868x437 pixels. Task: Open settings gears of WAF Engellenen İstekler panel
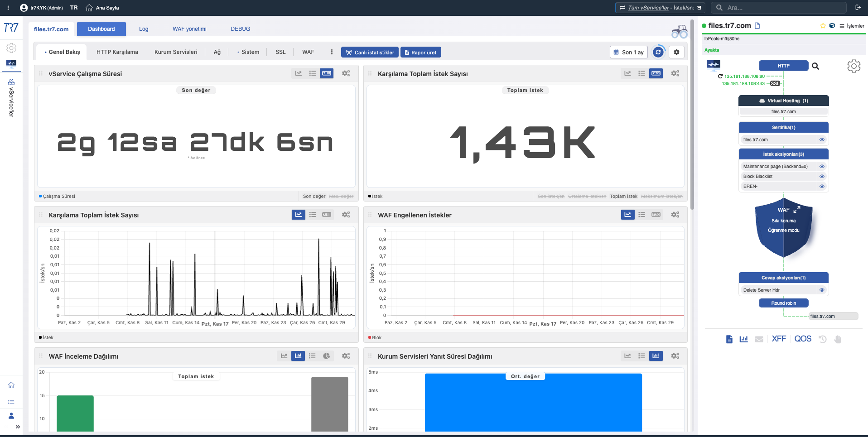675,215
